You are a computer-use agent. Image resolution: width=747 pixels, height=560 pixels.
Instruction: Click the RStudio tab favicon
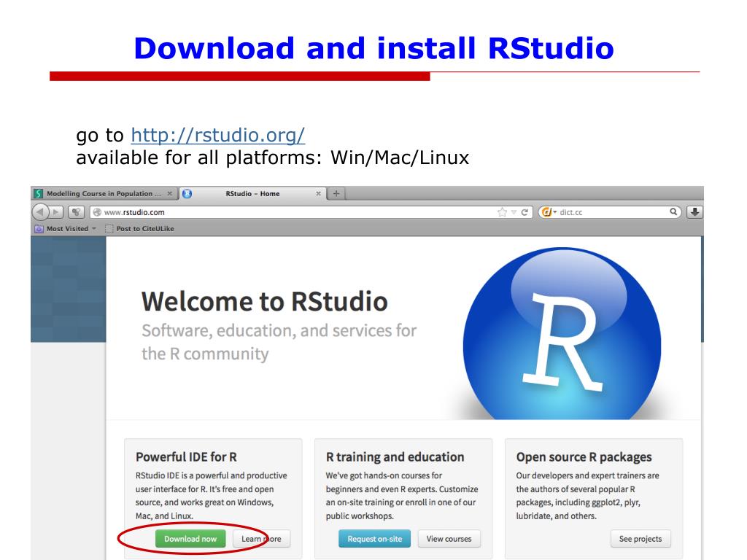click(187, 193)
